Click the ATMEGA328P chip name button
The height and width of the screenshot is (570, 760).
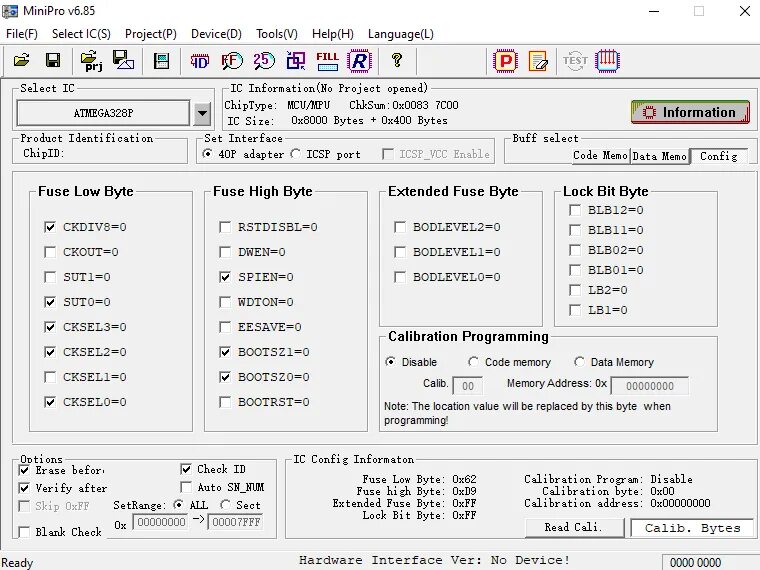pyautogui.click(x=103, y=113)
